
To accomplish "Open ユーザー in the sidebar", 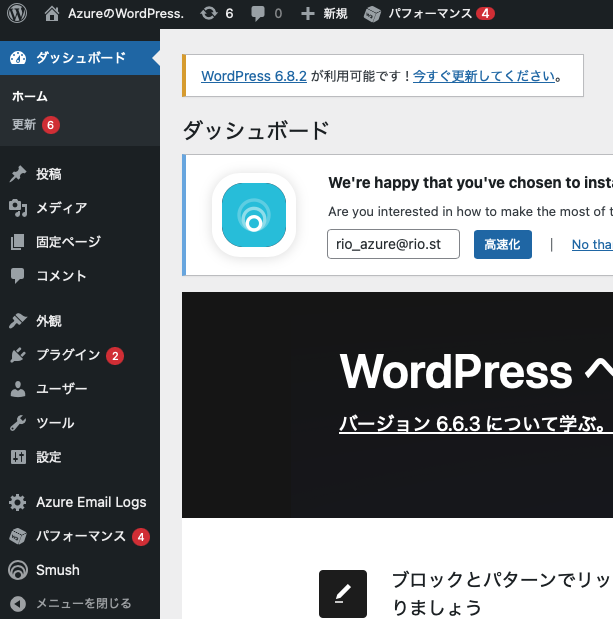I will pos(62,389).
